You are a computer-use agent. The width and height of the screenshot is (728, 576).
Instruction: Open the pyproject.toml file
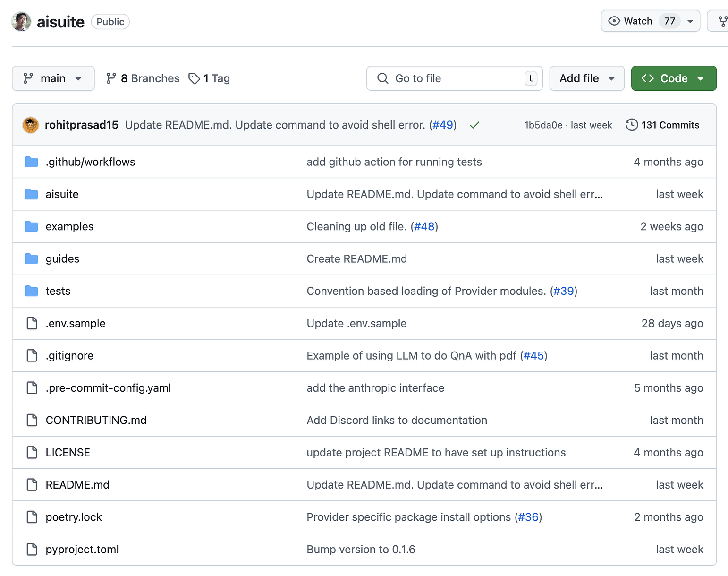[x=82, y=550]
